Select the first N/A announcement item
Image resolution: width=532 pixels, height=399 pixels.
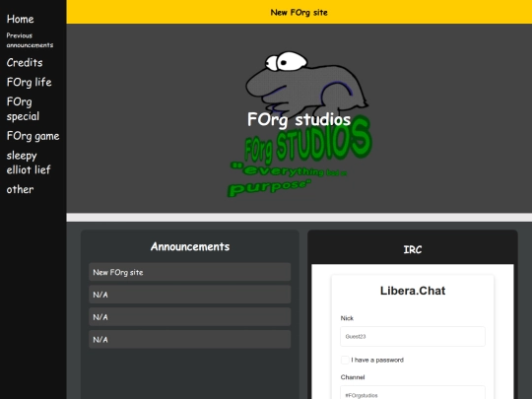pos(190,295)
